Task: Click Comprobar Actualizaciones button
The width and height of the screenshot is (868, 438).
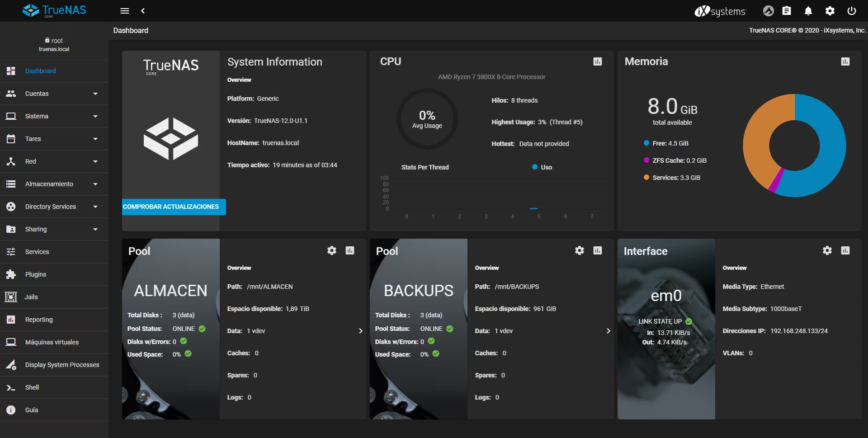Action: 174,207
